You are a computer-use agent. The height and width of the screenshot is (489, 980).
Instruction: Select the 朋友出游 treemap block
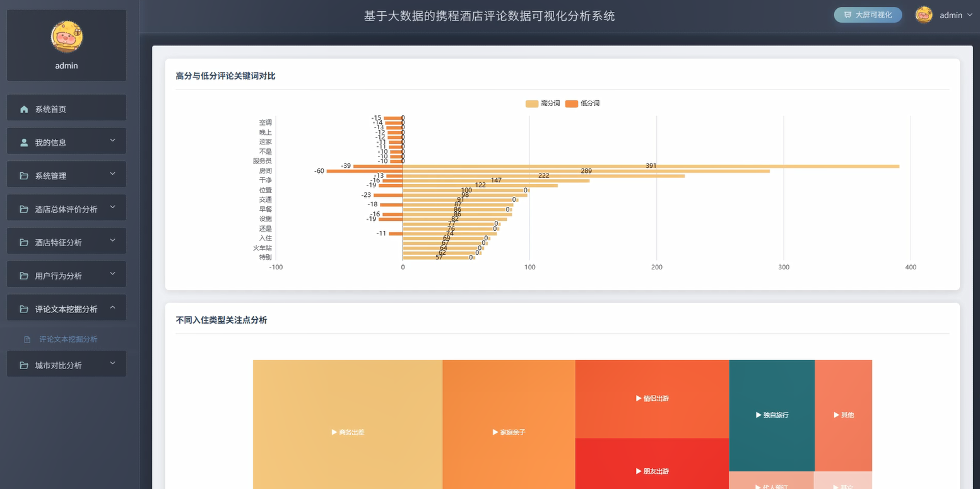tap(652, 464)
